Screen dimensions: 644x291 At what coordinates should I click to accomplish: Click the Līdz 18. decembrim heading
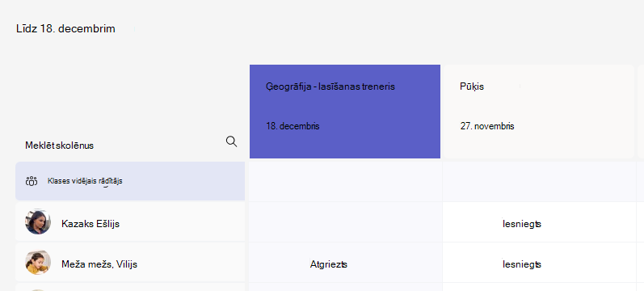pos(65,29)
